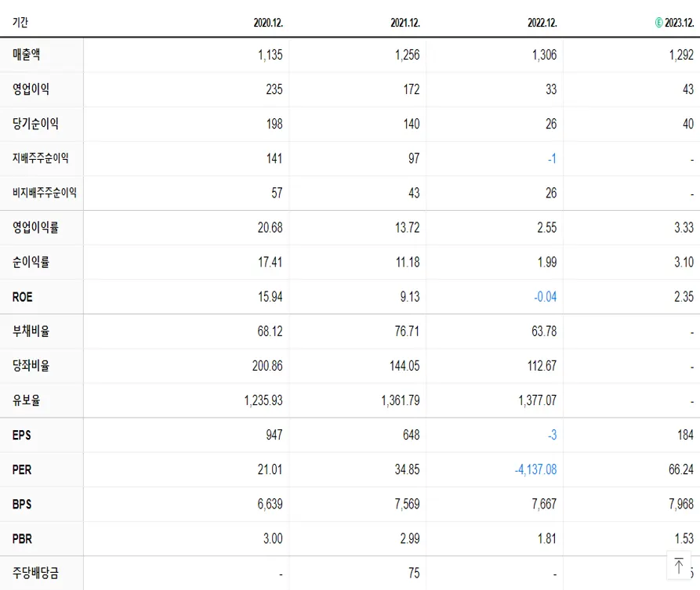Click the scroll-to-top arrow button
Image resolution: width=700 pixels, height=590 pixels.
click(679, 566)
